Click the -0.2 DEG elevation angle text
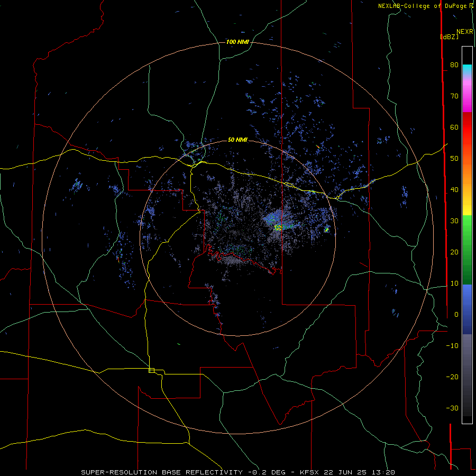Screen dimensions: 476x476 pos(267,472)
